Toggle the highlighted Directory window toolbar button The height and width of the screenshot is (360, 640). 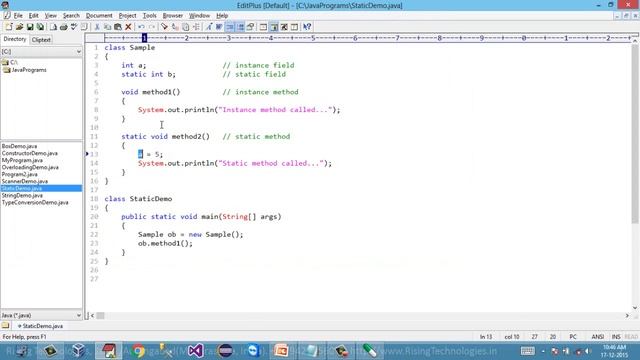point(274,27)
